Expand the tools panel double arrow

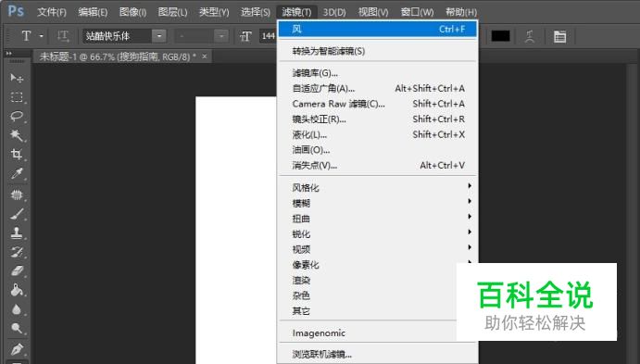coord(9,53)
